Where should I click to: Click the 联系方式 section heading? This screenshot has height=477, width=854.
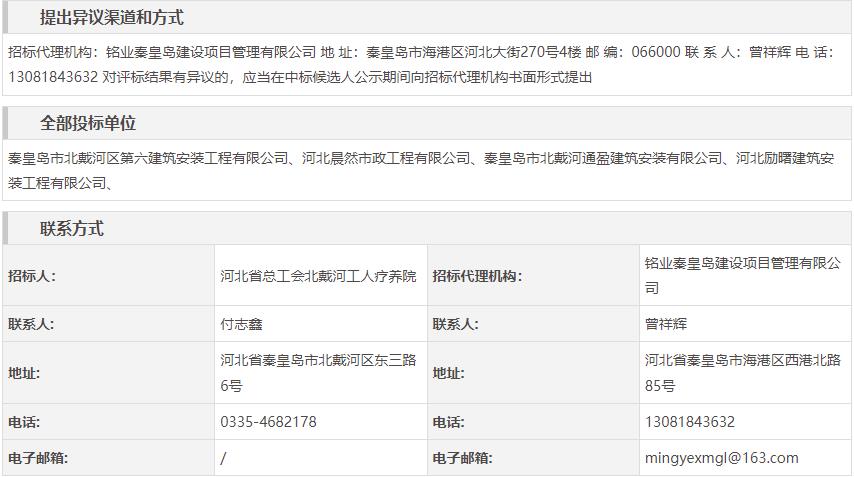click(71, 229)
